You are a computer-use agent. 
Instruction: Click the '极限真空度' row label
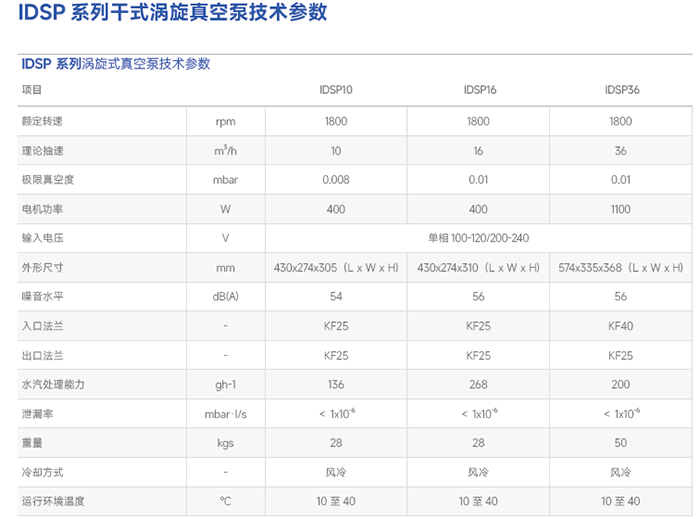pyautogui.click(x=48, y=180)
